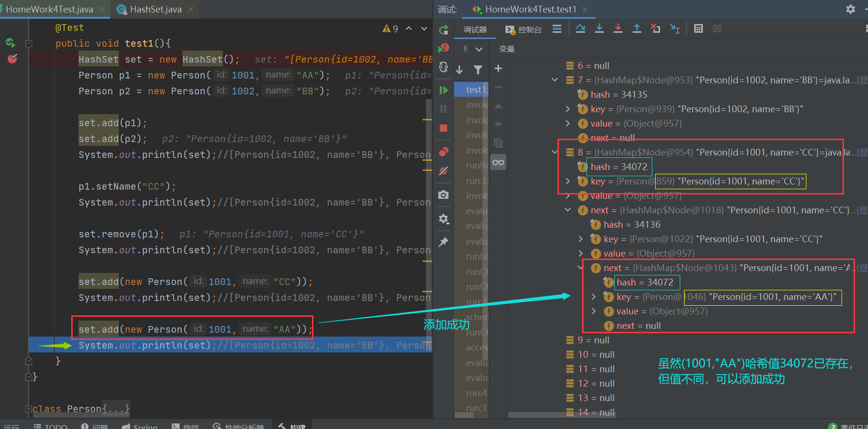Go to previous highlighted error arrow
This screenshot has width=868, height=429.
coord(409,28)
